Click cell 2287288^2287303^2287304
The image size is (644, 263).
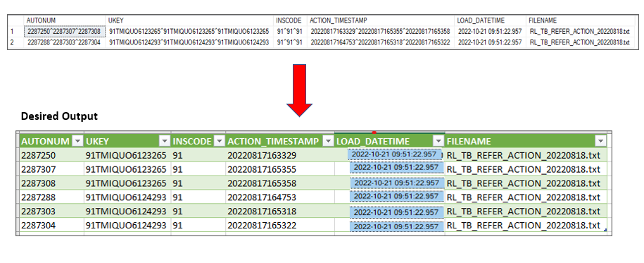pos(65,42)
